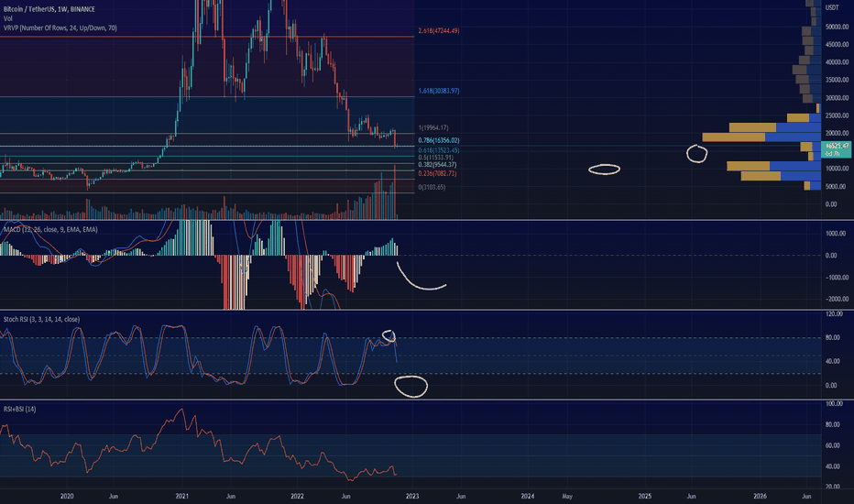Click the 2.618(47244.49) Fibonacci label
The image size is (854, 504).
pos(438,31)
